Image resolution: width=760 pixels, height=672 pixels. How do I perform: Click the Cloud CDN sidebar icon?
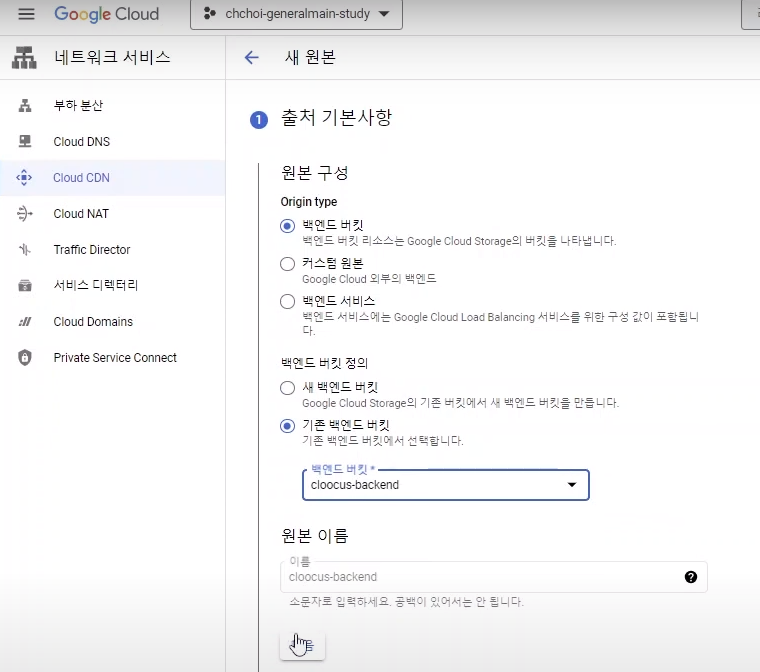click(24, 177)
